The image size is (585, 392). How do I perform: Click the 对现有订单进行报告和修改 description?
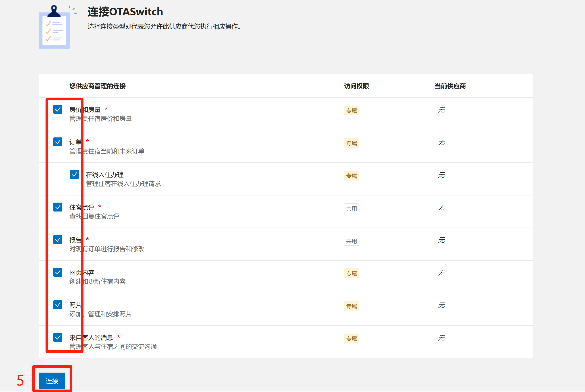click(x=107, y=249)
